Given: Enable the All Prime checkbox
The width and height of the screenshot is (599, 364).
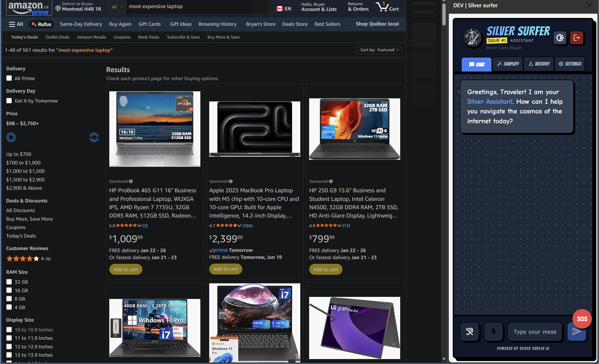Looking at the screenshot, I should (x=9, y=78).
